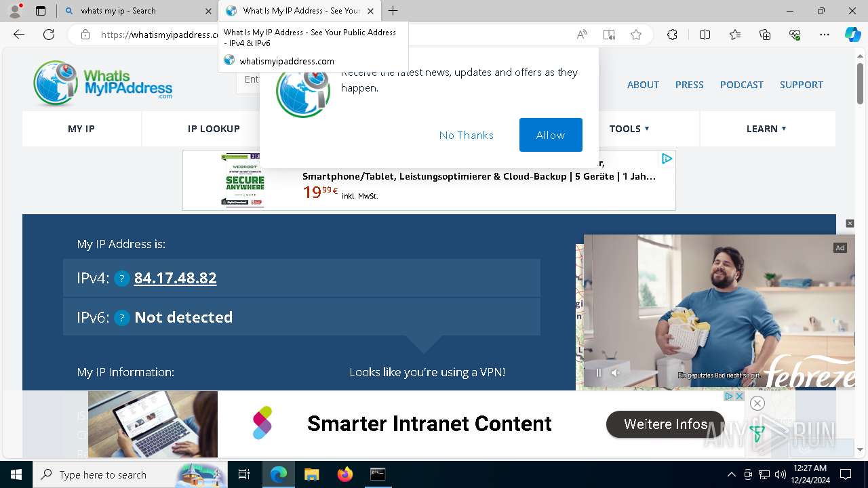Open the Command Prompt taskbar icon

pyautogui.click(x=378, y=474)
